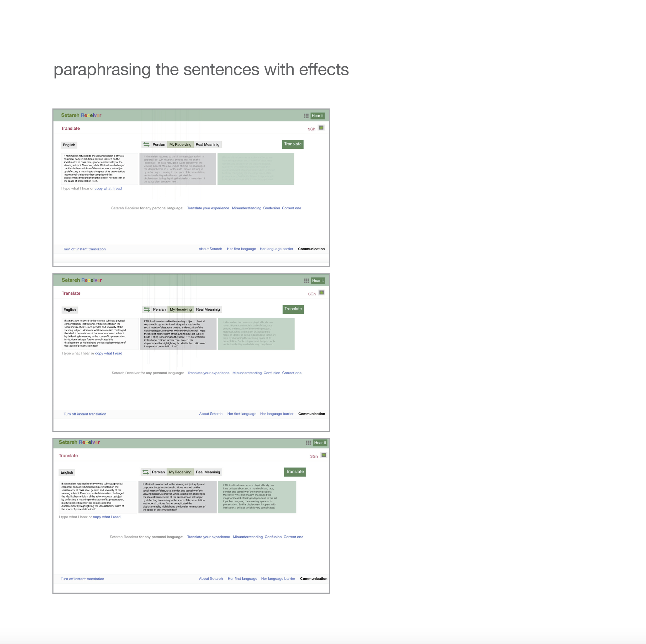Turn off instant translation in top panel
Viewport: 646px width, 644px height.
tap(84, 249)
